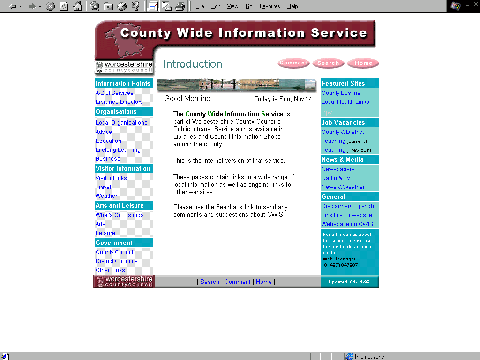
Task: Reload the page with the Refresh icon
Action: point(64,6)
